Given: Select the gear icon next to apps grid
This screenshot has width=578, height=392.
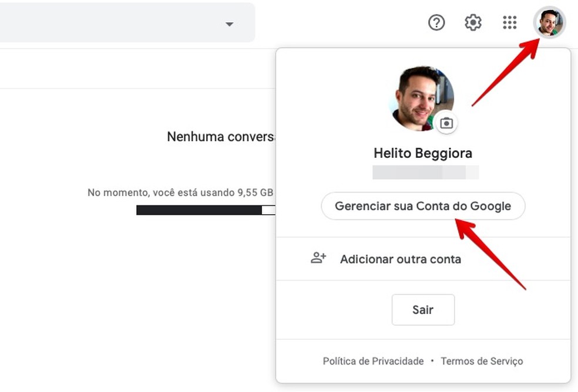Looking at the screenshot, I should coord(473,22).
